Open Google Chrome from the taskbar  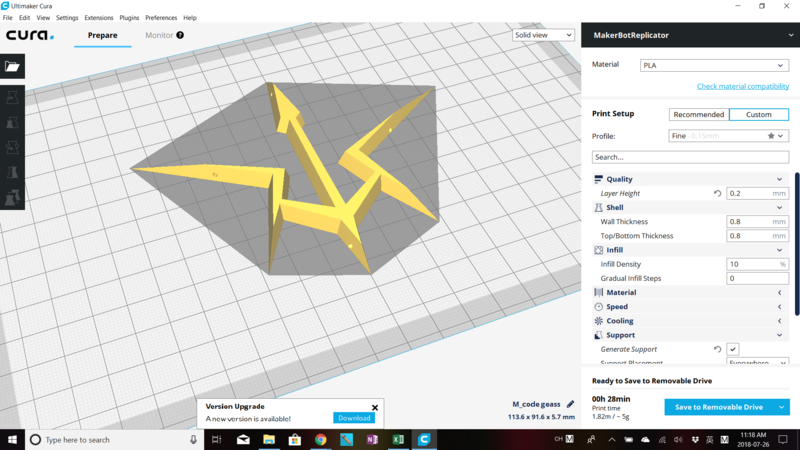point(320,439)
